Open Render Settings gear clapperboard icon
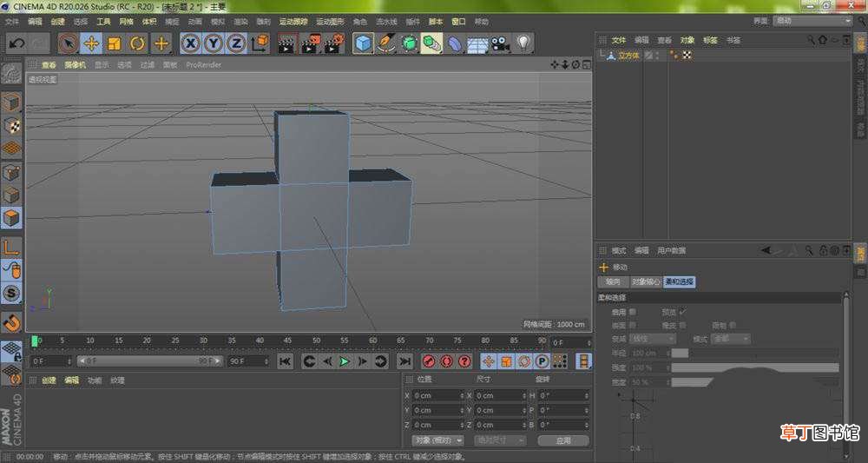868x463 pixels. 334,43
